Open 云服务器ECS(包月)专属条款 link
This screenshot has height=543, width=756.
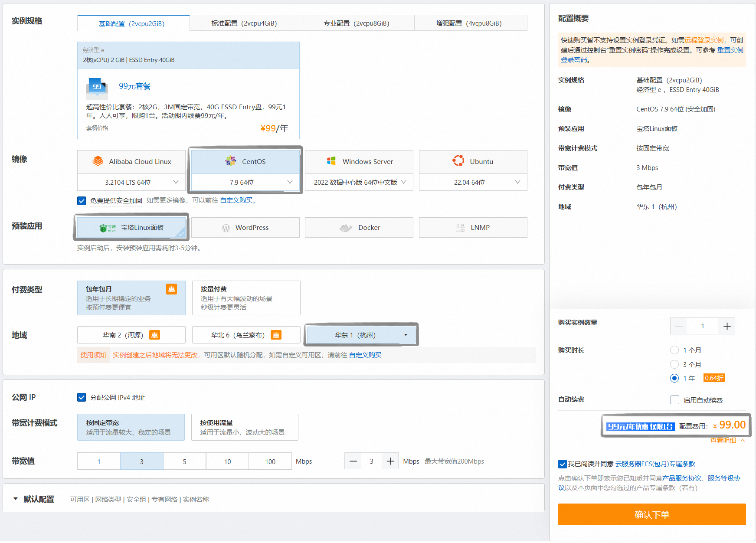(x=655, y=464)
